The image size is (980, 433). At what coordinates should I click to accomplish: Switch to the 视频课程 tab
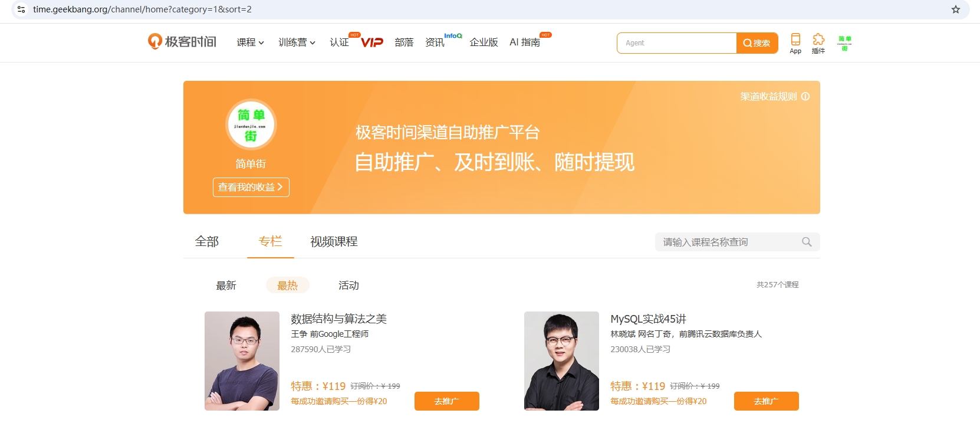(x=334, y=241)
